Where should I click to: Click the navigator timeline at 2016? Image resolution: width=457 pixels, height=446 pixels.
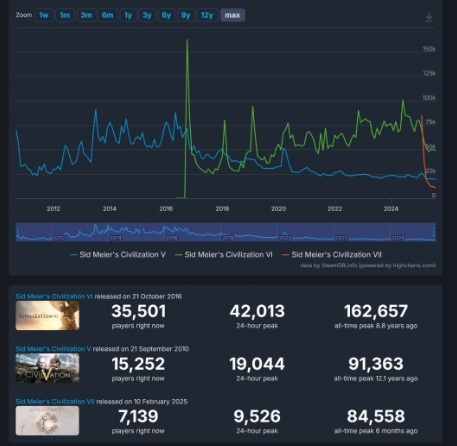(171, 238)
